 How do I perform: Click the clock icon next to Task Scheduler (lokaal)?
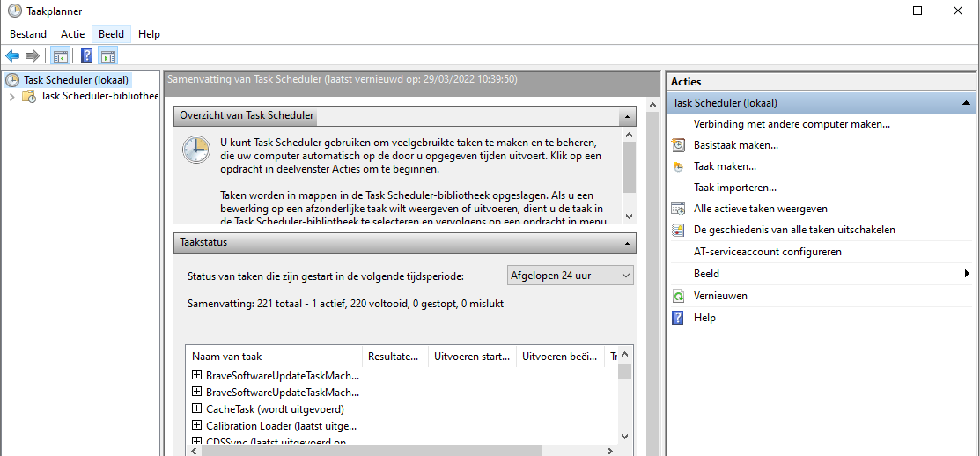point(11,80)
